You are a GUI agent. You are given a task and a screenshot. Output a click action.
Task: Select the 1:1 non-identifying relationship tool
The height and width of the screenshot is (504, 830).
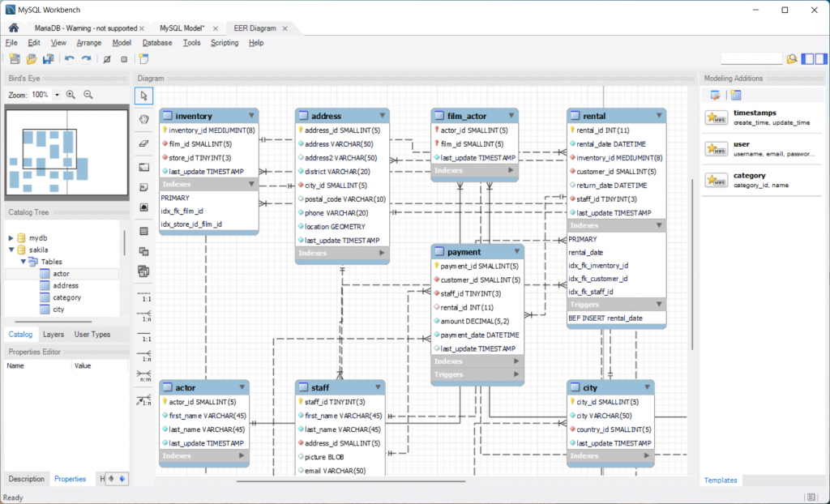[x=144, y=296]
